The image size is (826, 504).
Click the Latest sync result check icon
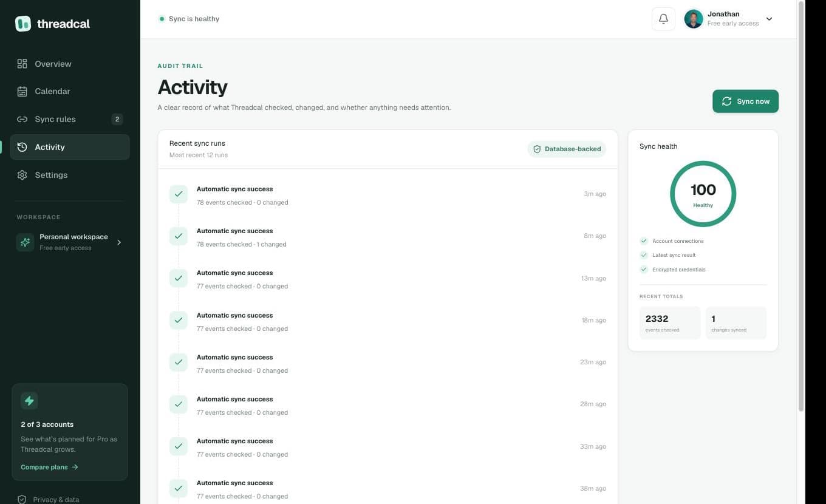[x=644, y=255]
